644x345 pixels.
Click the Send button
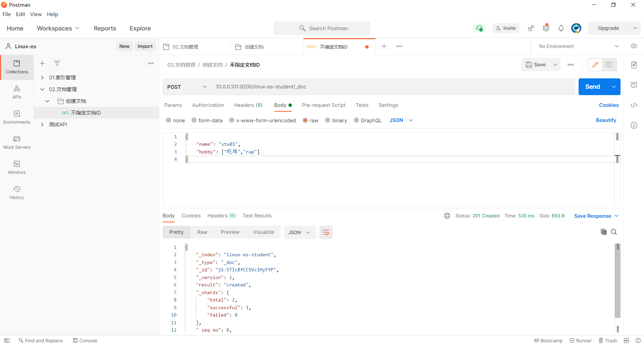[x=592, y=87]
